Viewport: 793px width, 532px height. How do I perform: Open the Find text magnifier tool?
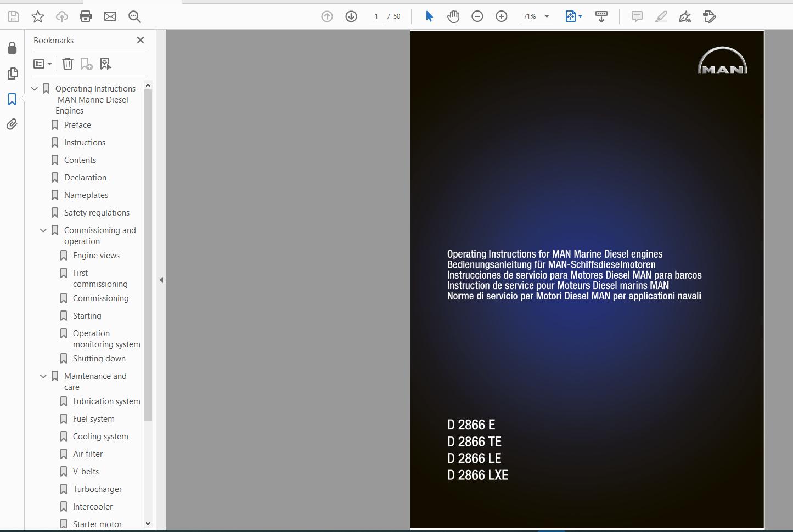[134, 16]
